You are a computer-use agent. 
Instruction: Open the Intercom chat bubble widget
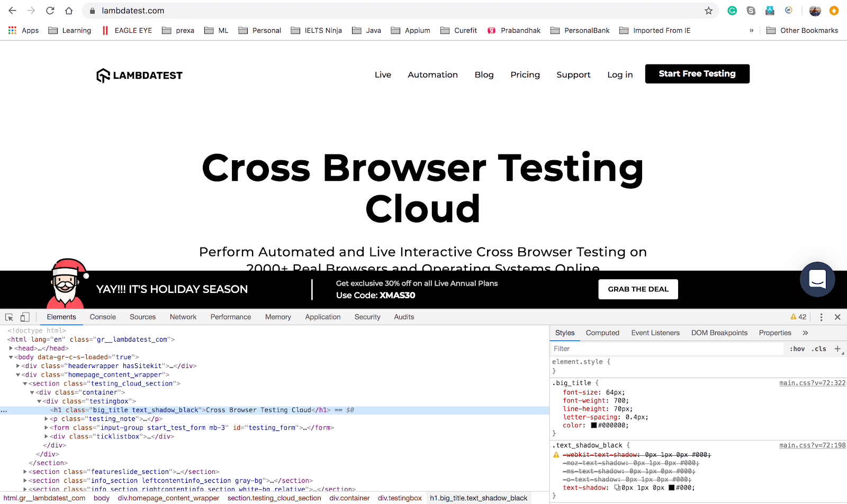(x=817, y=279)
